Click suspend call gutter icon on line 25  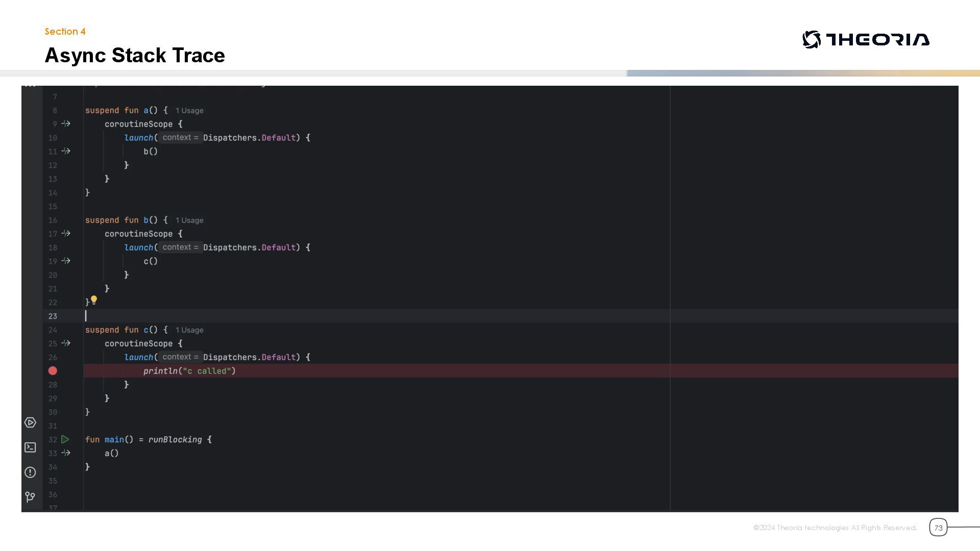[x=66, y=343]
